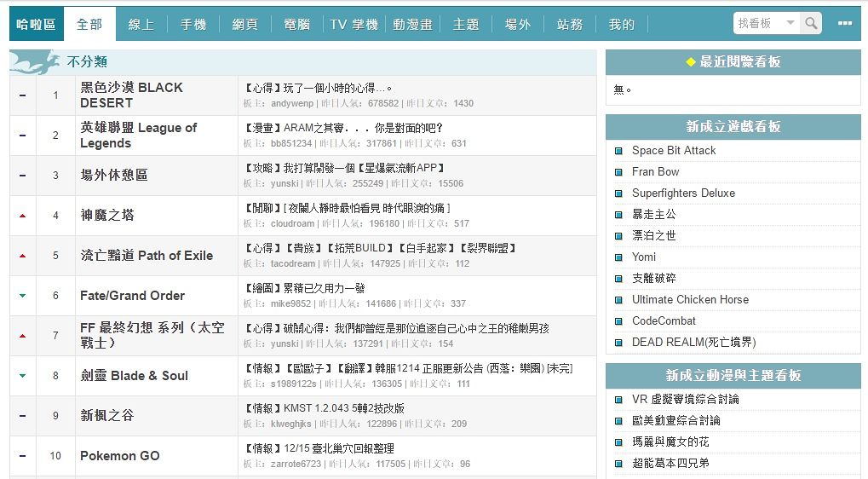Click the 哈啦區 home button
The image size is (868, 479).
coord(37,25)
